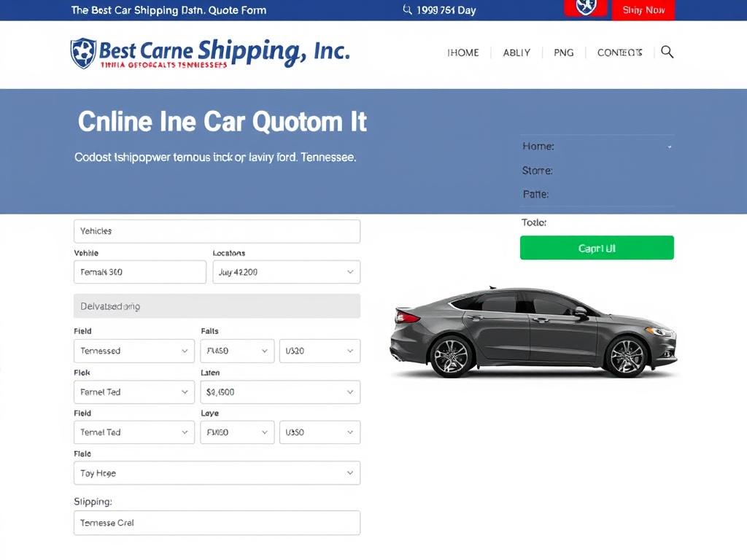Open the U320 dropdown next to F1450
The image size is (747, 560).
(319, 351)
